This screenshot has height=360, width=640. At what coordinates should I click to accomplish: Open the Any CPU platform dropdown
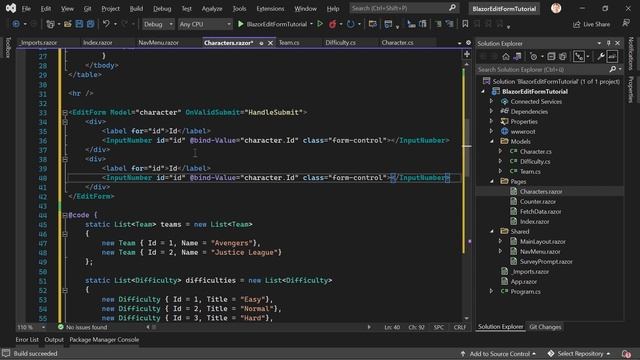pos(205,24)
